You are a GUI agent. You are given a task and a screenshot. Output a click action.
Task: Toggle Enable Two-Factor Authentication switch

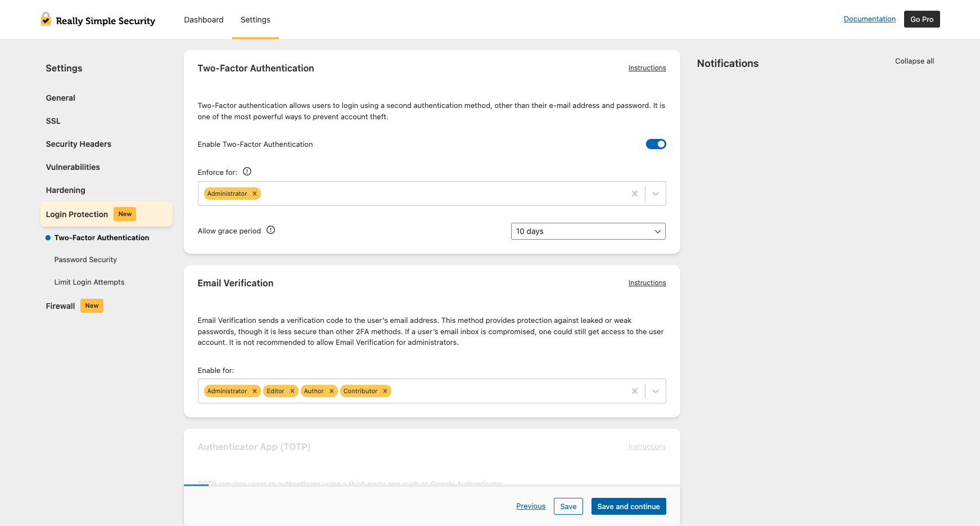click(656, 144)
